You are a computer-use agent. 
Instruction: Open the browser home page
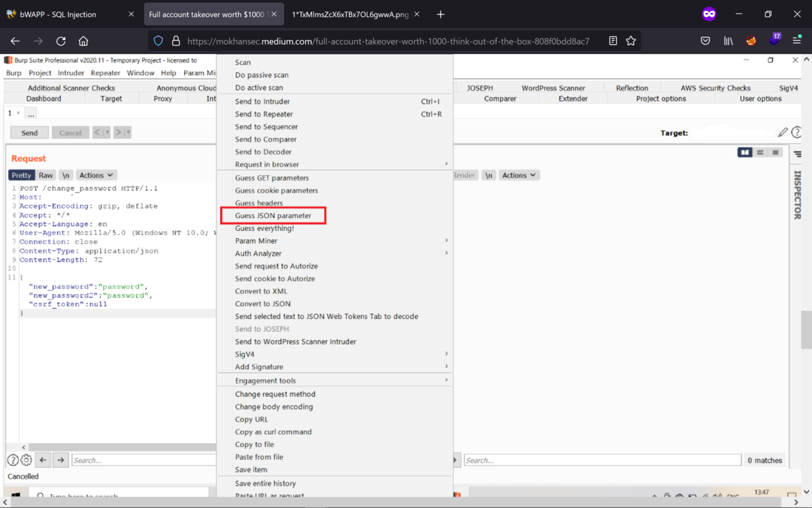(83, 41)
